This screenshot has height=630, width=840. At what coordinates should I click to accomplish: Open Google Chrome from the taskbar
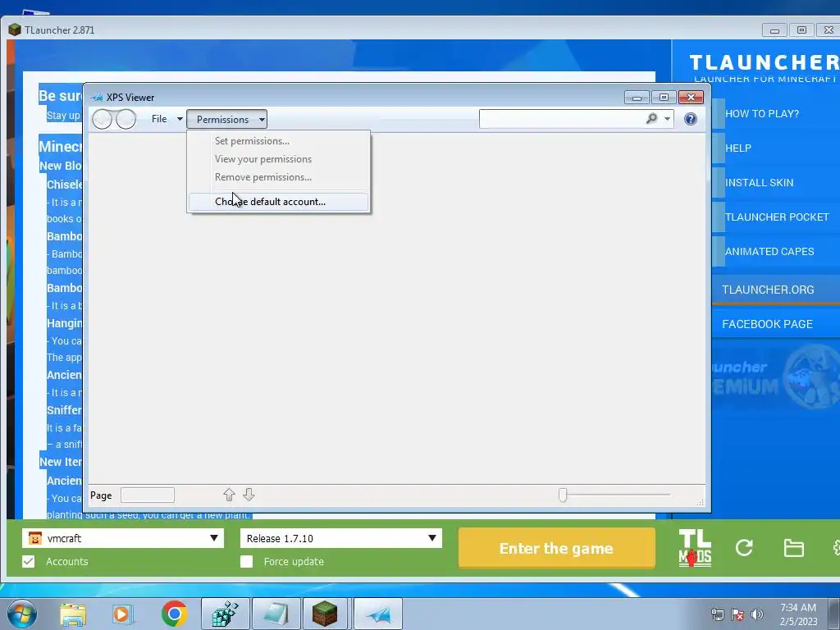coord(174,614)
